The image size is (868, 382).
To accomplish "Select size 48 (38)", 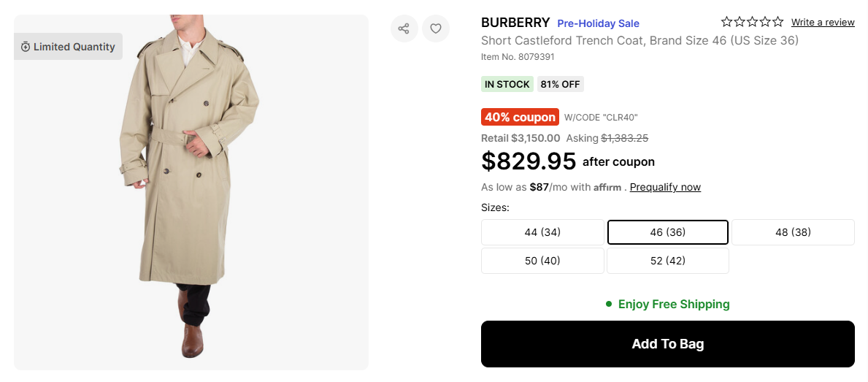I will click(793, 232).
